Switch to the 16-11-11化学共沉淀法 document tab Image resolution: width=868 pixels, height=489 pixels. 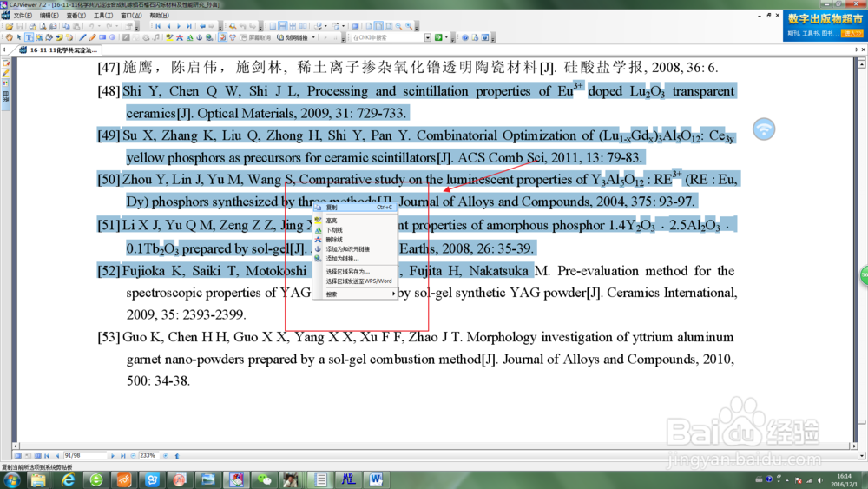pyautogui.click(x=59, y=50)
